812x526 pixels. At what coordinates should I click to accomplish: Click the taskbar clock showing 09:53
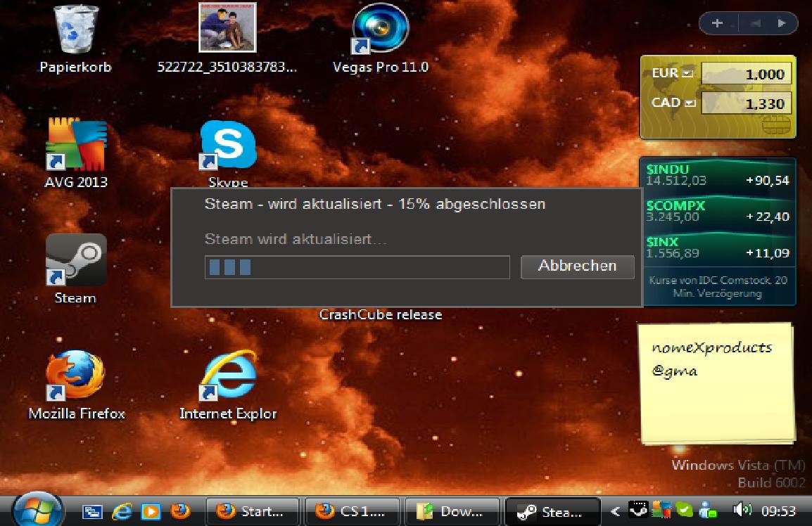point(778,511)
